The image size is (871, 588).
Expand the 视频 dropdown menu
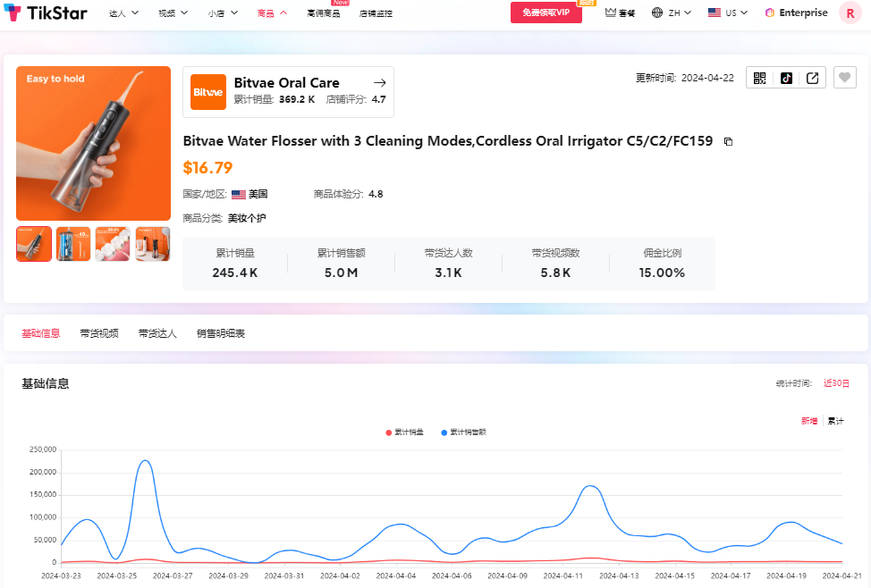click(173, 13)
